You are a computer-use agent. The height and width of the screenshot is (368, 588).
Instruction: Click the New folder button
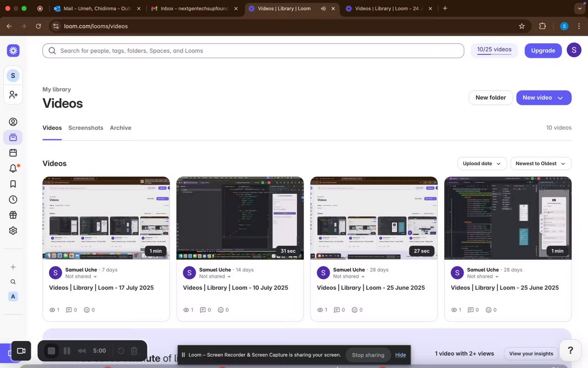click(x=491, y=98)
